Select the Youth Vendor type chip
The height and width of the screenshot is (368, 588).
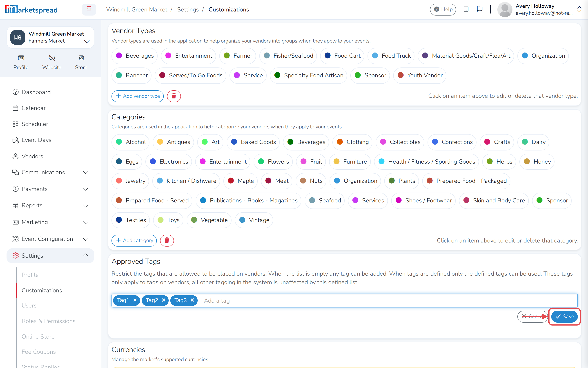point(420,75)
